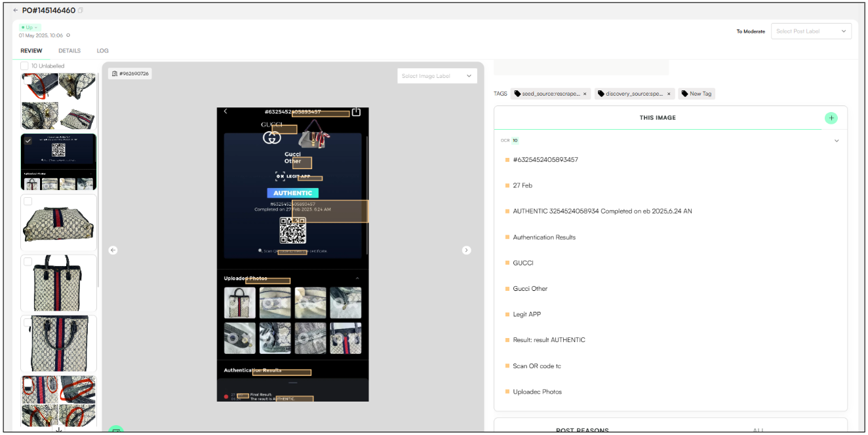The width and height of the screenshot is (868, 435).
Task: Remove the seed_source:rescrape tag
Action: coord(585,94)
